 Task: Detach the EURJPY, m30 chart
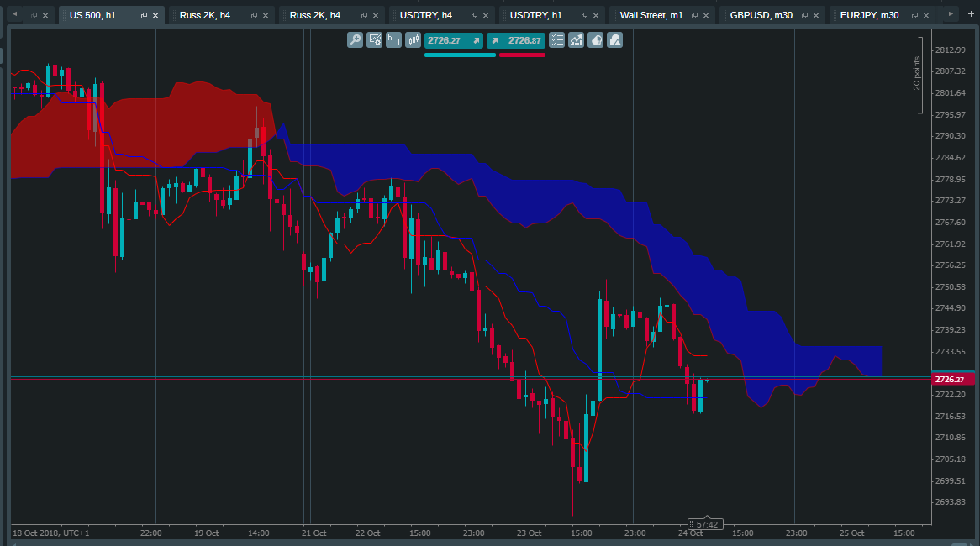[x=914, y=16]
